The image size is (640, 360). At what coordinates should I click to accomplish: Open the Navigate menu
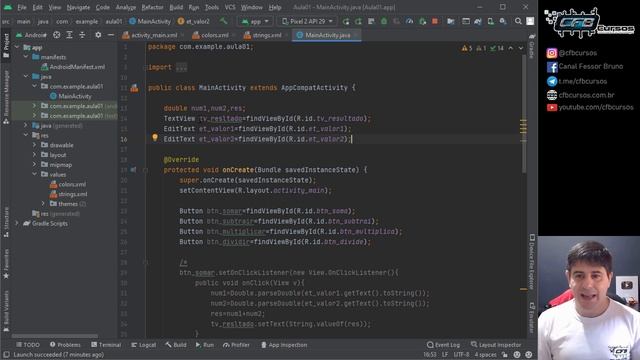(x=78, y=7)
